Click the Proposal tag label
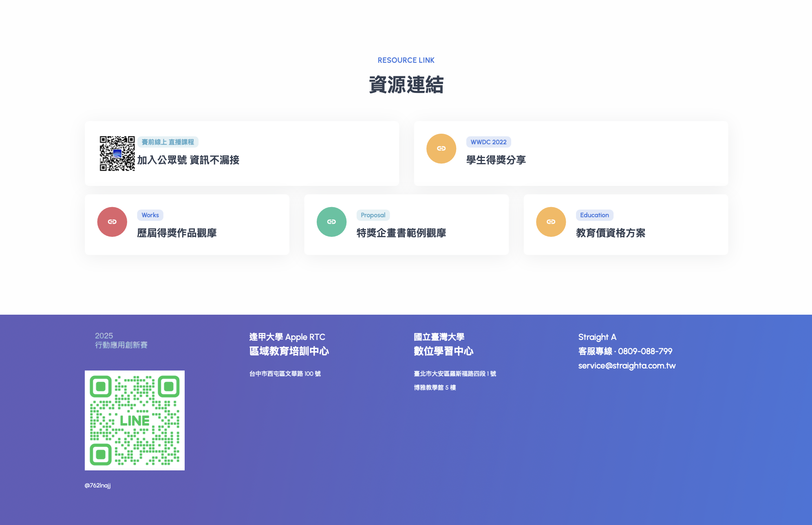This screenshot has height=525, width=812. tap(373, 215)
